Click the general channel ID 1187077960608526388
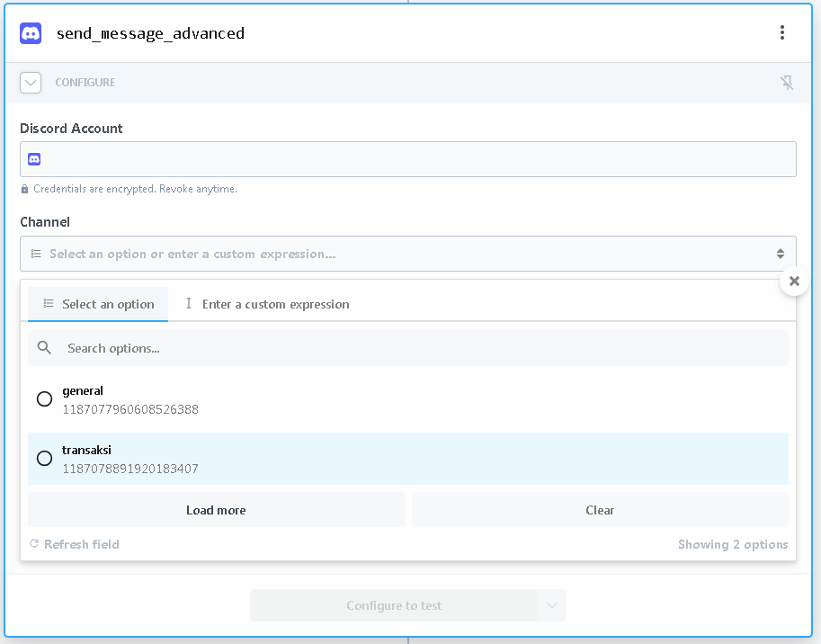Image resolution: width=821 pixels, height=644 pixels. coord(130,409)
